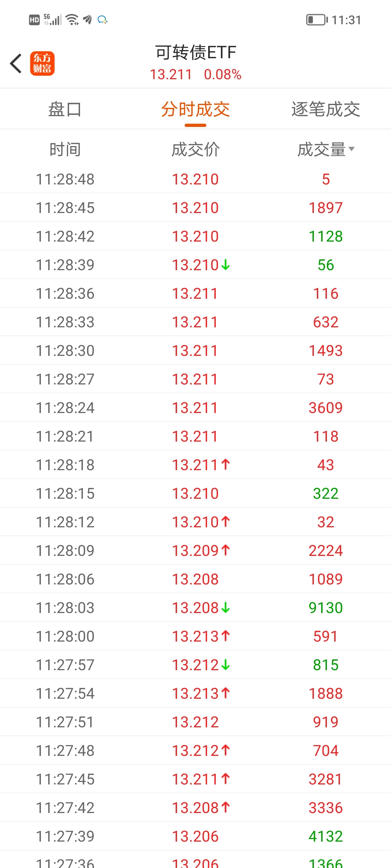Viewport: 391px width, 868px height.
Task: Open the 东方财富 app logo
Action: click(42, 63)
